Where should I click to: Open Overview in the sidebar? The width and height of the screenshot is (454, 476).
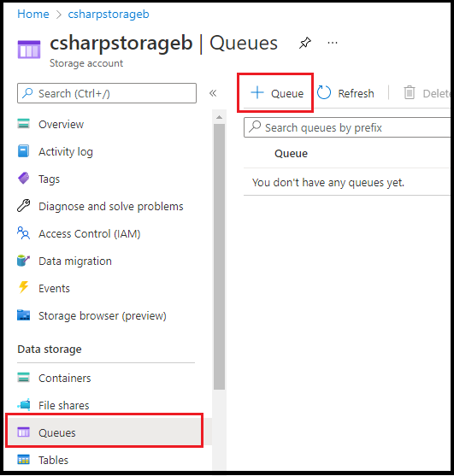click(x=62, y=124)
